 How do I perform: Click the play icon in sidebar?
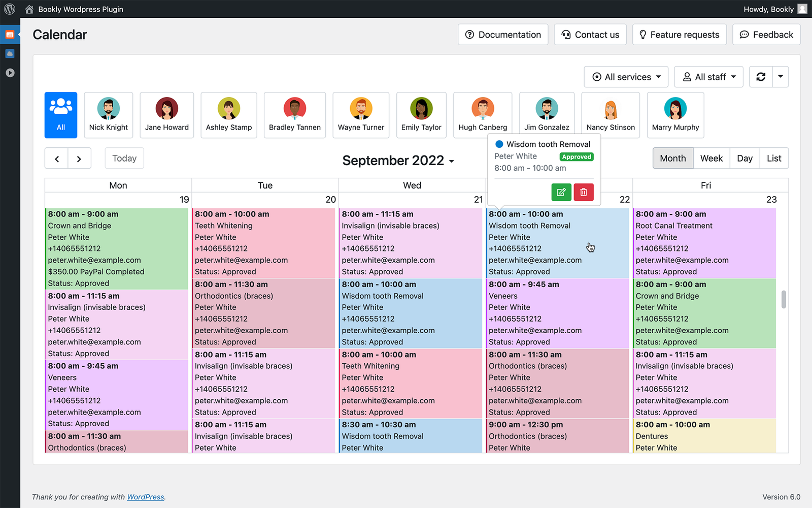10,73
